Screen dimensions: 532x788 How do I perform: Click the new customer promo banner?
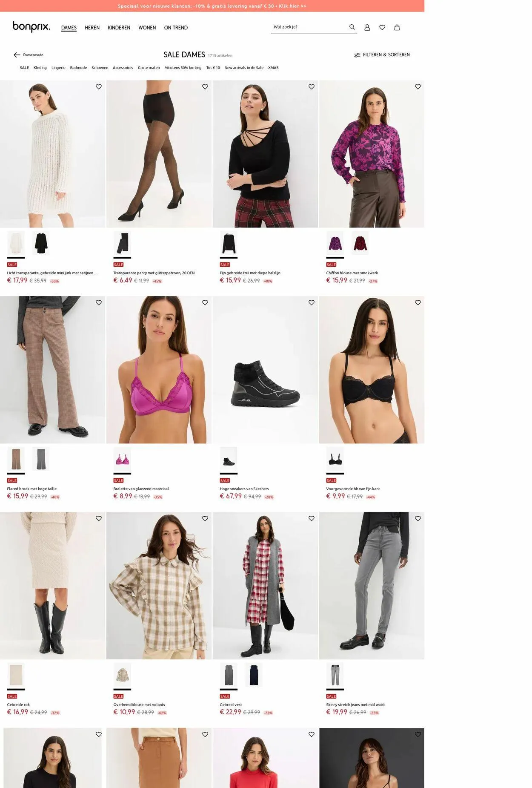coord(212,6)
